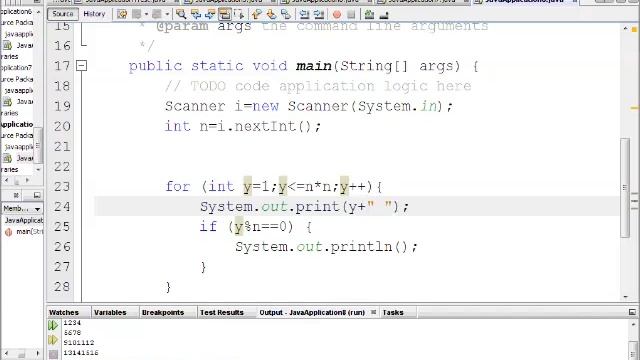
Task: Click Projects panel horizontal scroll left arrow
Action: tap(6, 180)
